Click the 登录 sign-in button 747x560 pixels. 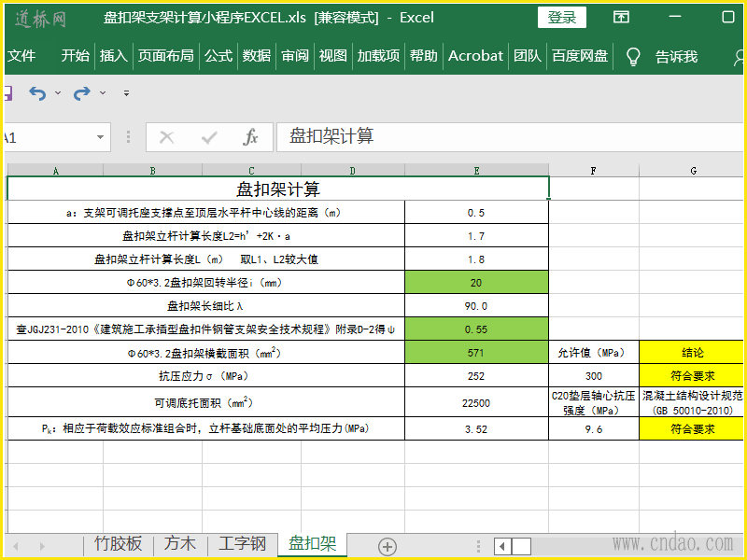562,18
